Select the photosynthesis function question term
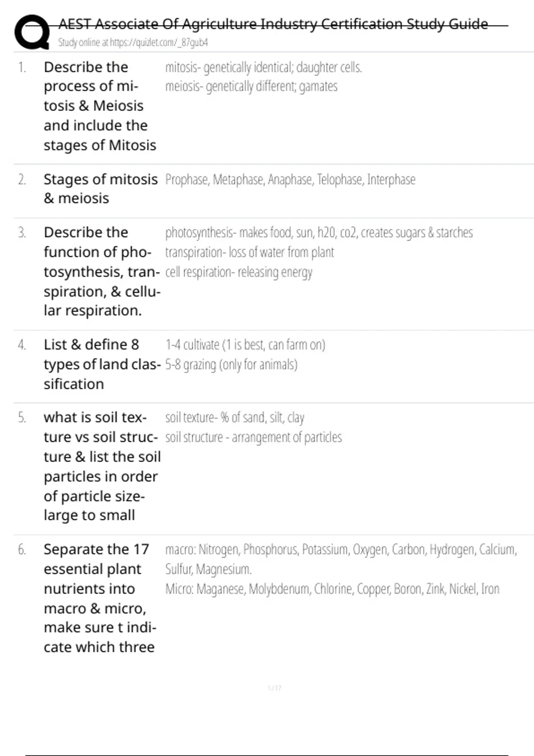 coord(101,271)
